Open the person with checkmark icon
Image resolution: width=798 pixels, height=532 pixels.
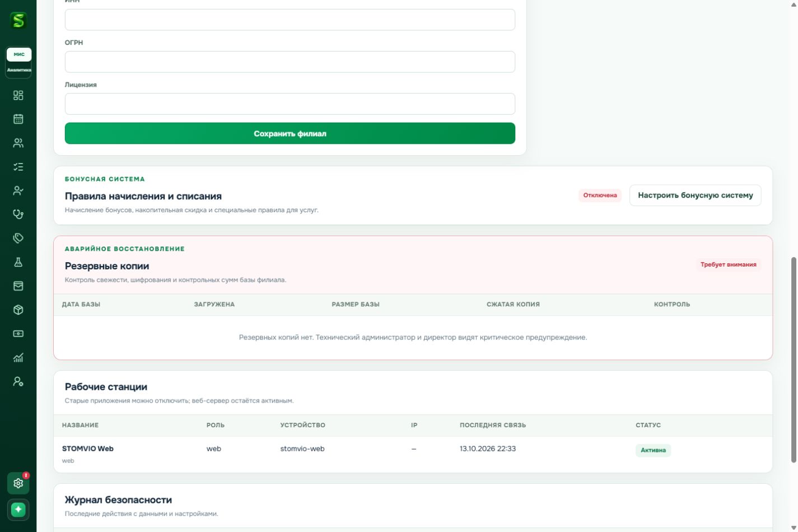[18, 190]
